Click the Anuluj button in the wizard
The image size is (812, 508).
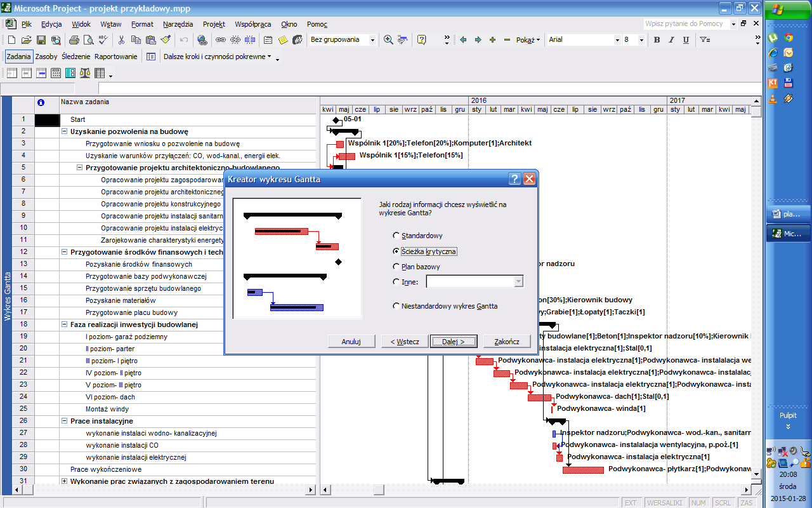click(351, 342)
